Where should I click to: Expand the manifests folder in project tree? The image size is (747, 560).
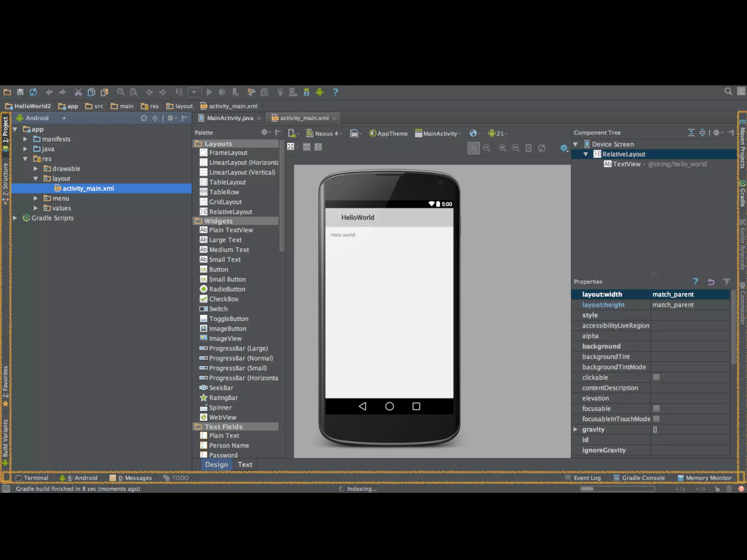coord(25,139)
